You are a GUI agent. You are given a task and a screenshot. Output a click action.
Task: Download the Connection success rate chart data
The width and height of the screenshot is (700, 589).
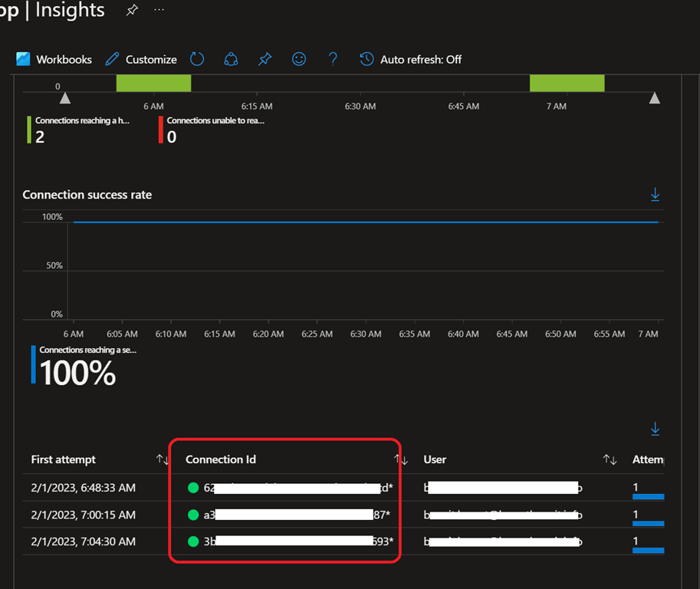pyautogui.click(x=655, y=196)
